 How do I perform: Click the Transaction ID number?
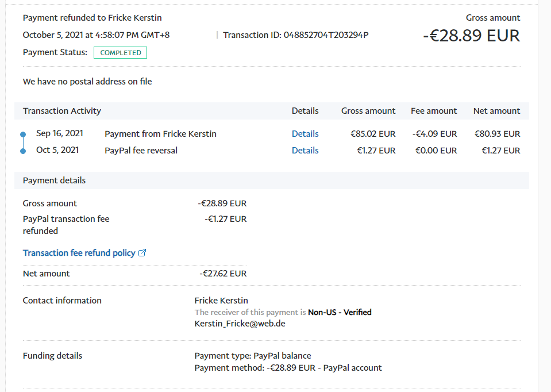(x=326, y=35)
